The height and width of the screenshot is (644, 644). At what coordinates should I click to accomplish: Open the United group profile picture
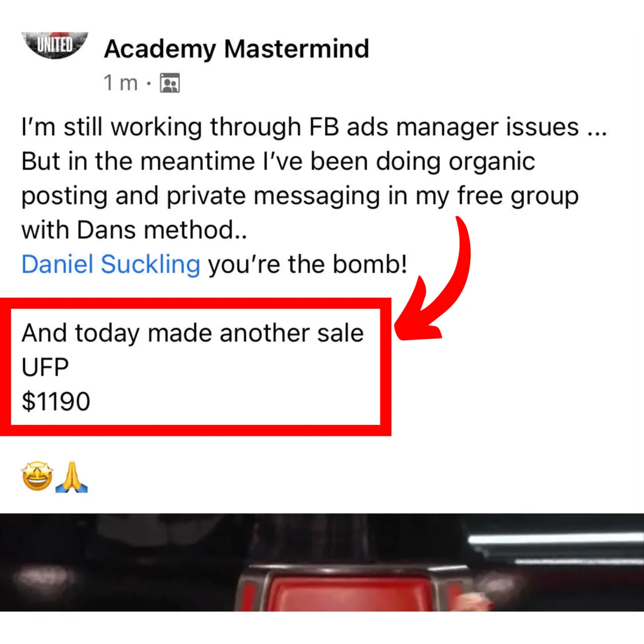[54, 45]
